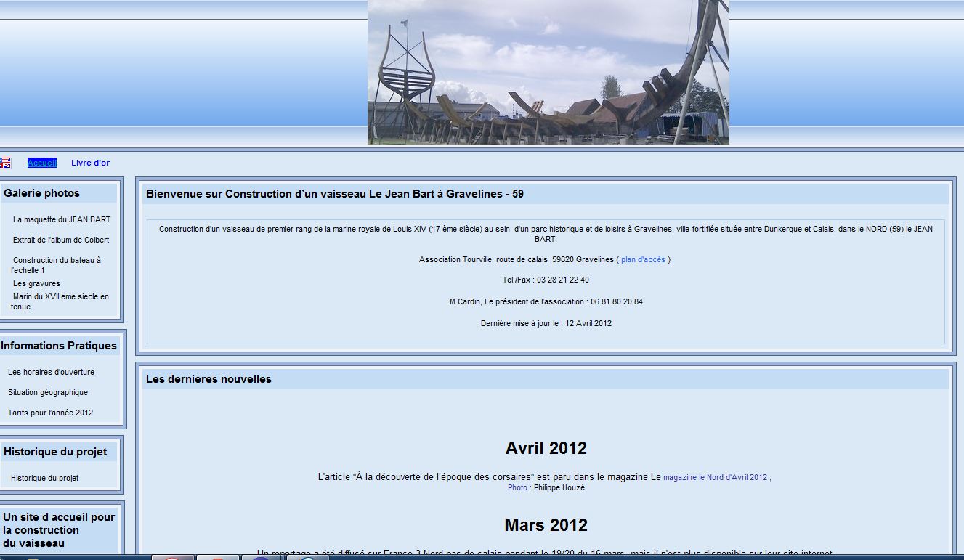Click the Photo link under Avril 2012
The height and width of the screenshot is (560, 964).
[x=517, y=487]
